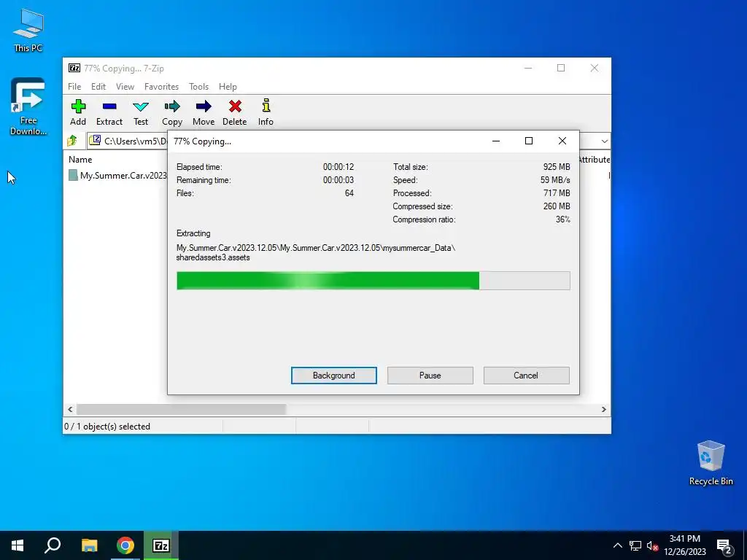The image size is (747, 560).
Task: Open the File menu
Action: click(74, 87)
